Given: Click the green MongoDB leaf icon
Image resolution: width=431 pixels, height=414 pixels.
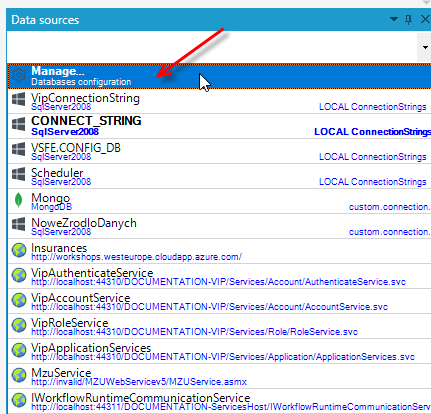Looking at the screenshot, I should 19,200.
